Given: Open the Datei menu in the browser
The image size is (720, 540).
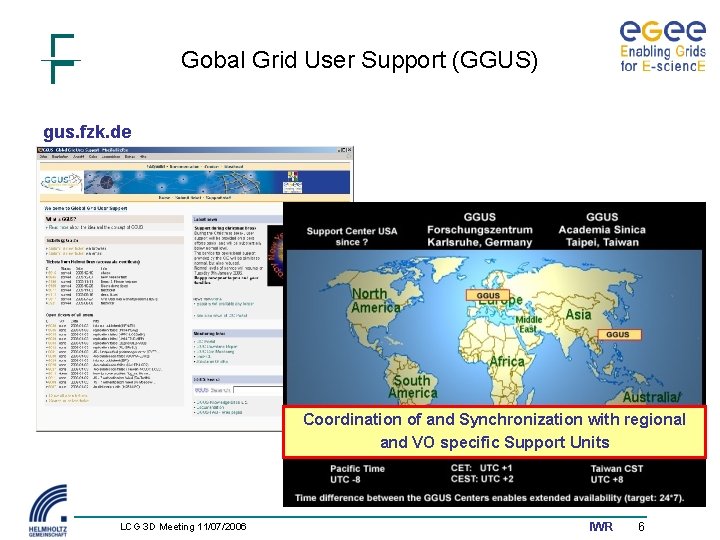Looking at the screenshot, I should (x=44, y=157).
